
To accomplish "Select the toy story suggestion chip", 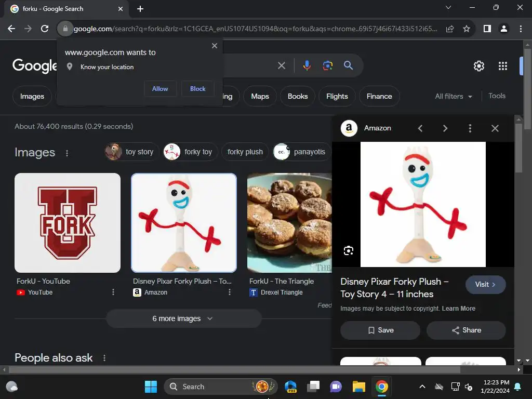I will pyautogui.click(x=131, y=152).
